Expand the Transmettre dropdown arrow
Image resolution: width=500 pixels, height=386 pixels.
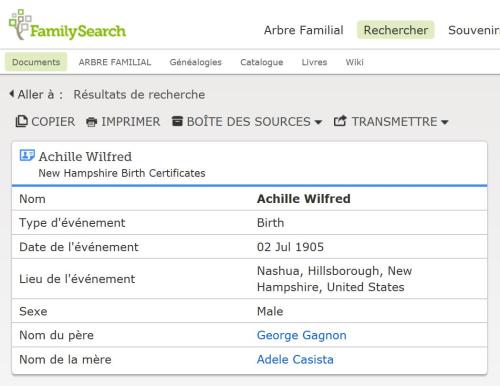pyautogui.click(x=444, y=122)
